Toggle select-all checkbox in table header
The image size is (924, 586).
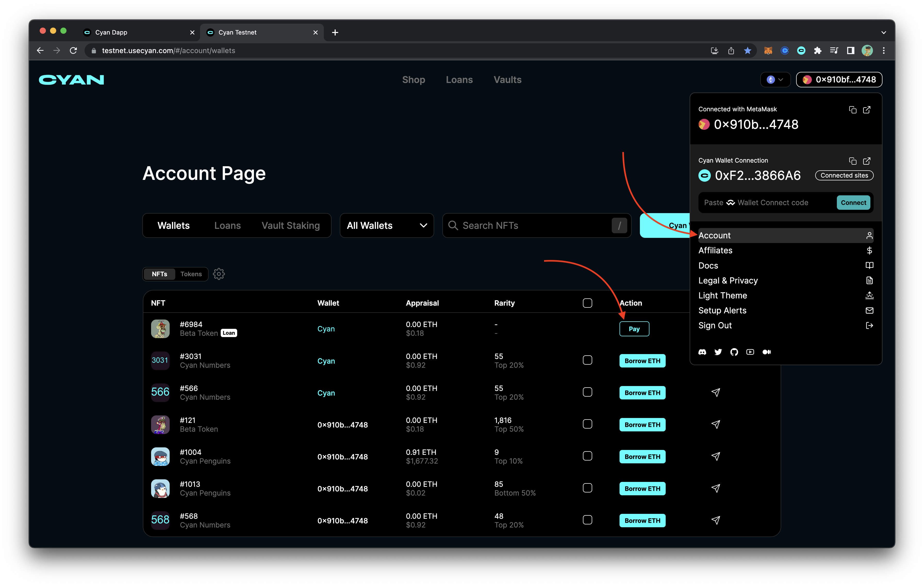[587, 303]
